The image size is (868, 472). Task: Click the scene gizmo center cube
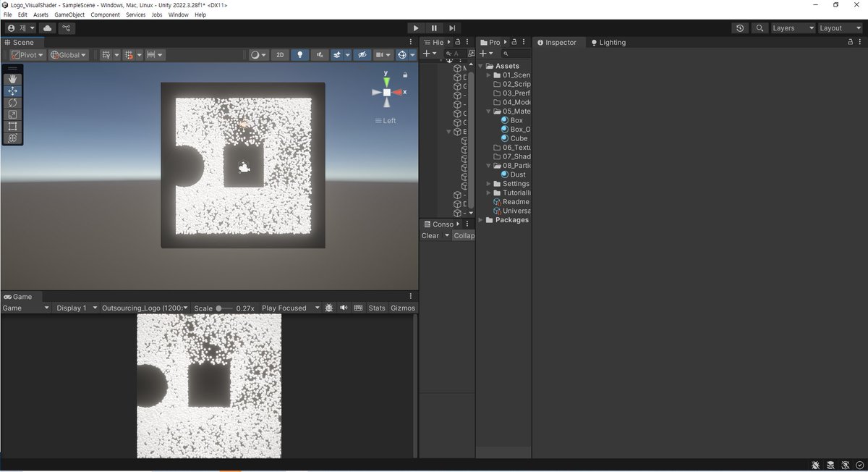click(x=387, y=93)
